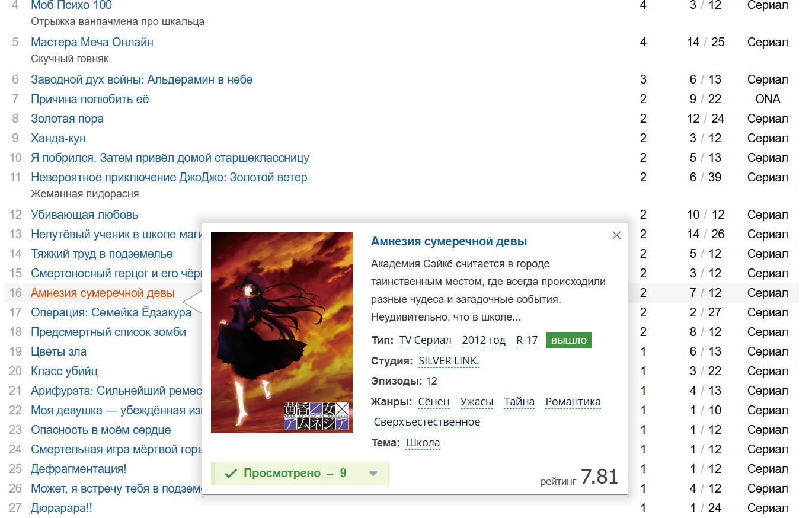Image resolution: width=812 pixels, height=518 pixels.
Task: Choose the Ужасы genre tag
Action: [477, 402]
